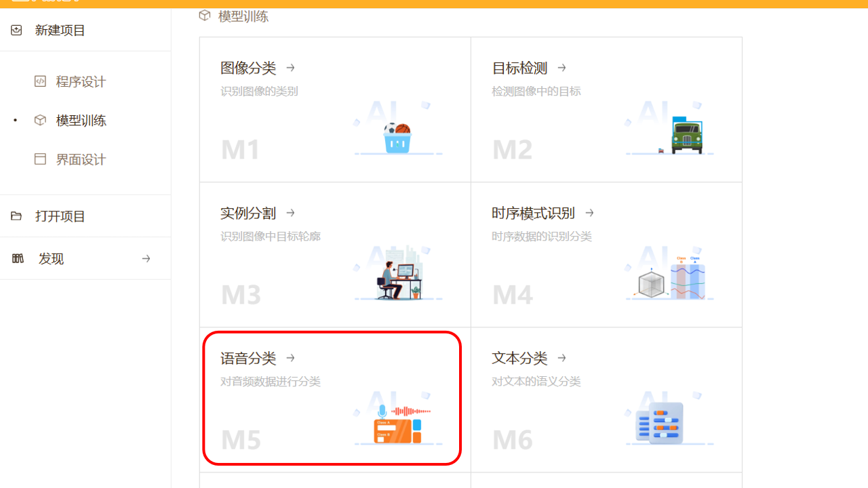This screenshot has width=868, height=488.
Task: Click the 界面设计 layout icon
Action: 41,159
